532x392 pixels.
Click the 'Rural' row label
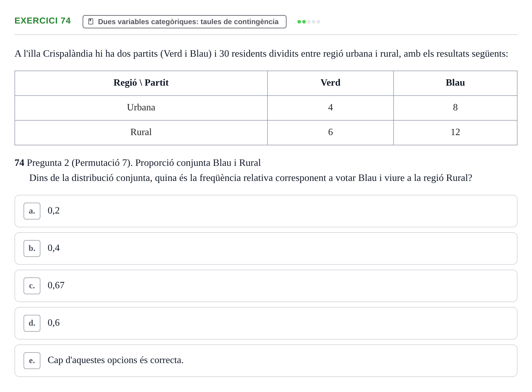click(141, 133)
